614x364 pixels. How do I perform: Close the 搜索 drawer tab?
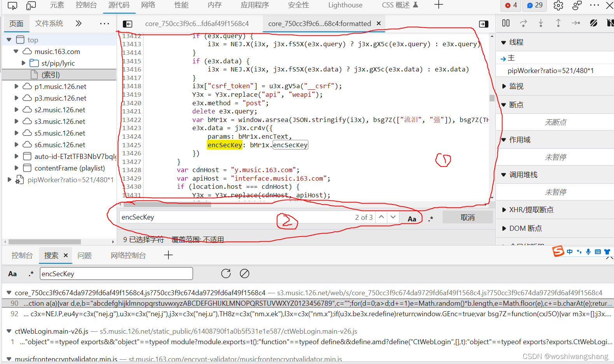coord(66,255)
